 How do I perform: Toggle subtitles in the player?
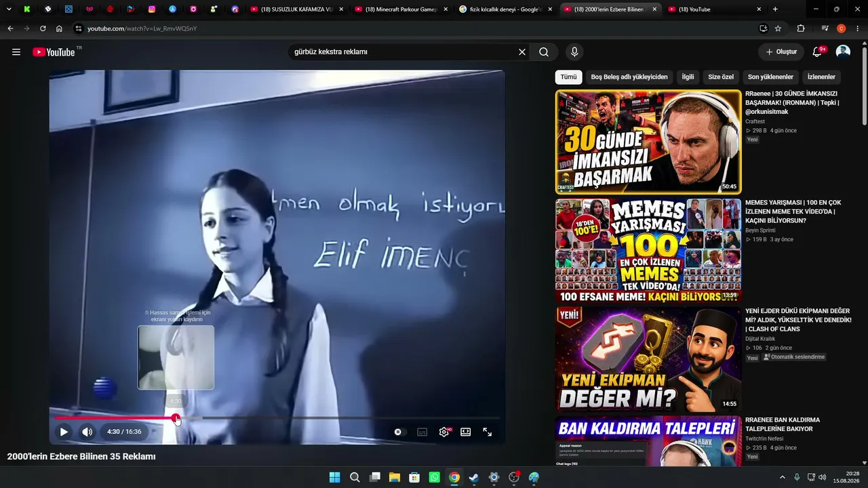[422, 432]
